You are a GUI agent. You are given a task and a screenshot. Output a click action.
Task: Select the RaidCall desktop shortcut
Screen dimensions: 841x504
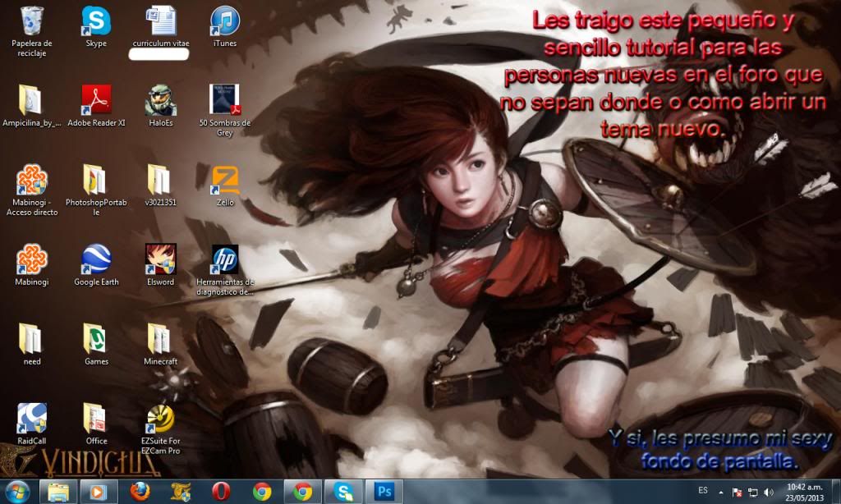coord(32,419)
